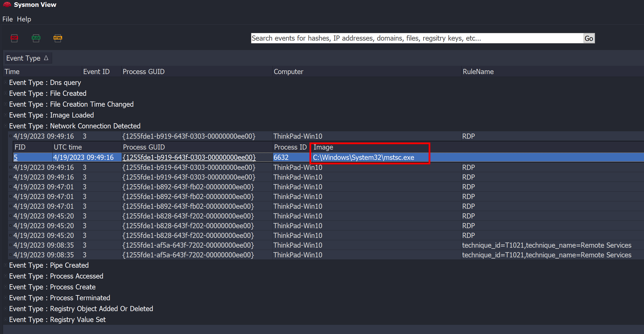
Task: Select last 09:08:35 event row
Action: pyautogui.click(x=326, y=255)
